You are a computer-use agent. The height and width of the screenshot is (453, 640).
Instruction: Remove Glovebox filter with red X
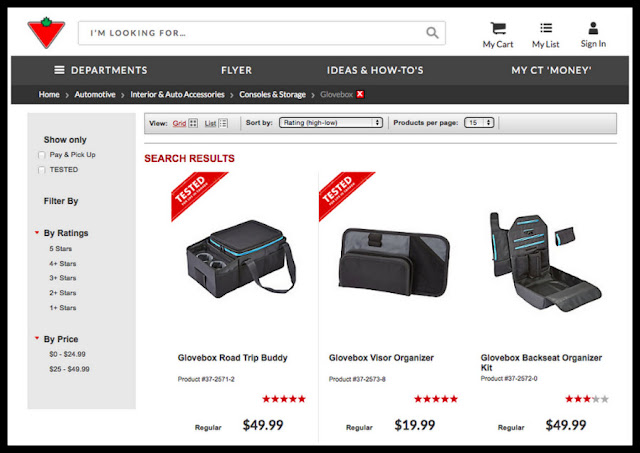click(360, 94)
